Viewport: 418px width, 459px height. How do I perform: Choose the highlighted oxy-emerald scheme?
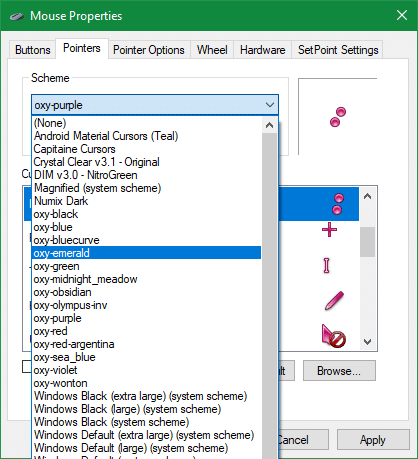147,253
